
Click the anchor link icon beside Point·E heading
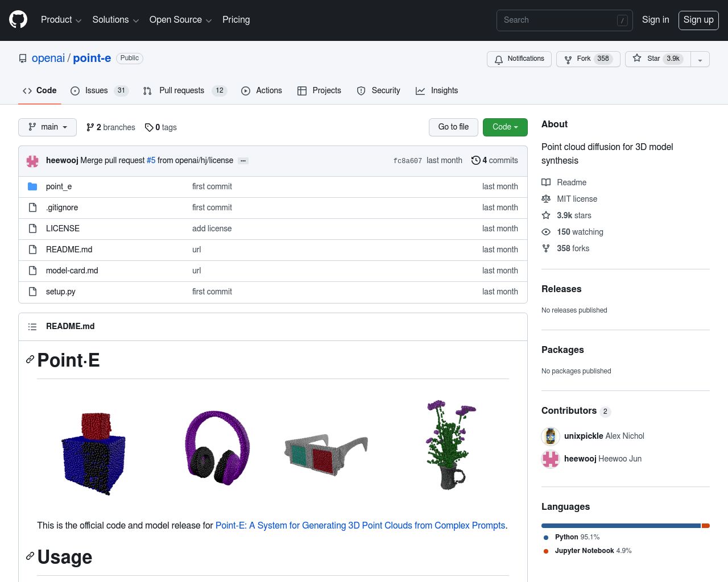tap(30, 360)
